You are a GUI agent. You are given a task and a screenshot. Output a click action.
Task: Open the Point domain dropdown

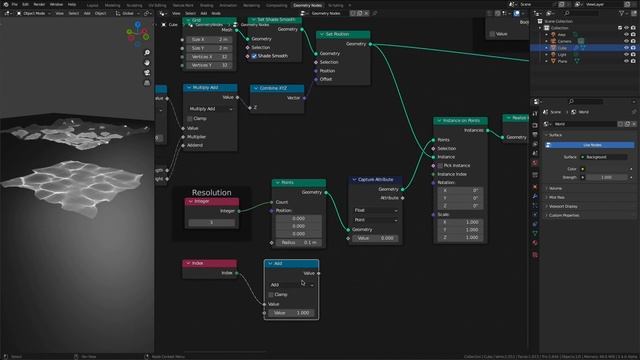tap(376, 220)
